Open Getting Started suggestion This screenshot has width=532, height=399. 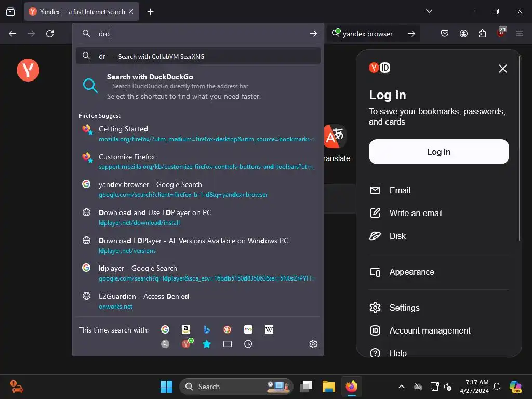[x=198, y=134]
